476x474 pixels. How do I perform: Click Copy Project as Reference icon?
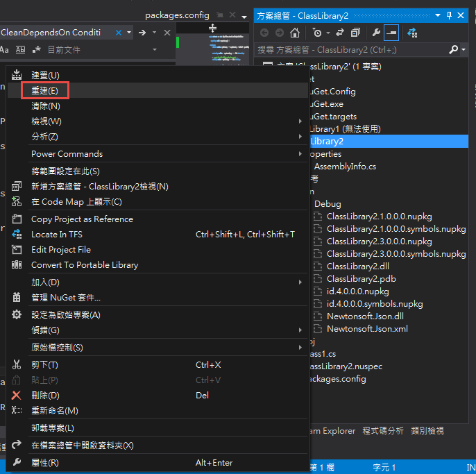pyautogui.click(x=17, y=219)
